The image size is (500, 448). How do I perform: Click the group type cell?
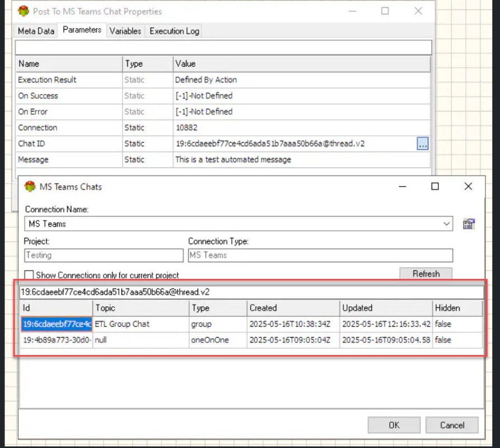[x=218, y=324]
